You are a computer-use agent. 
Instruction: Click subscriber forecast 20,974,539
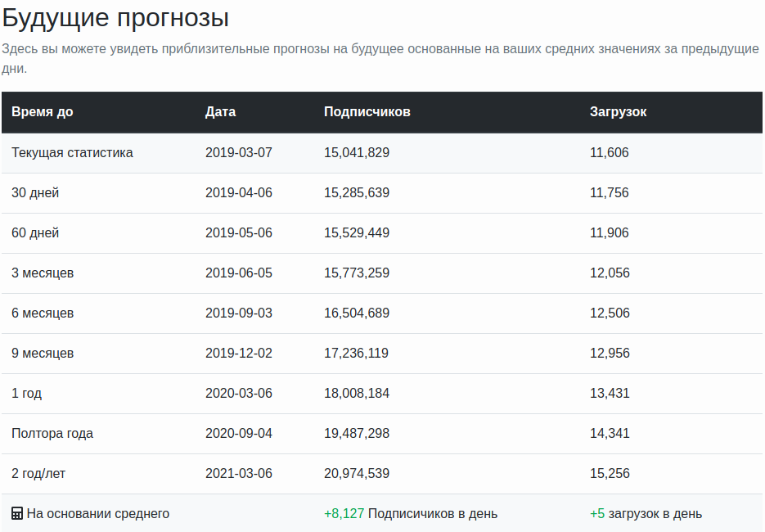pos(357,474)
